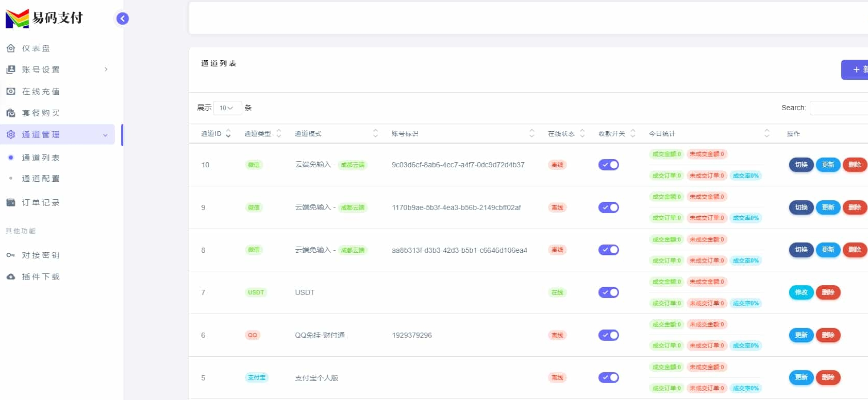Select 通道列表 submenu item
This screenshot has width=868, height=400.
pyautogui.click(x=41, y=158)
